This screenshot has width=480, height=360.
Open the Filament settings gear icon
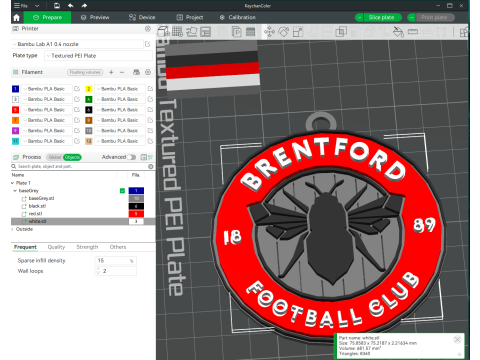(x=148, y=72)
